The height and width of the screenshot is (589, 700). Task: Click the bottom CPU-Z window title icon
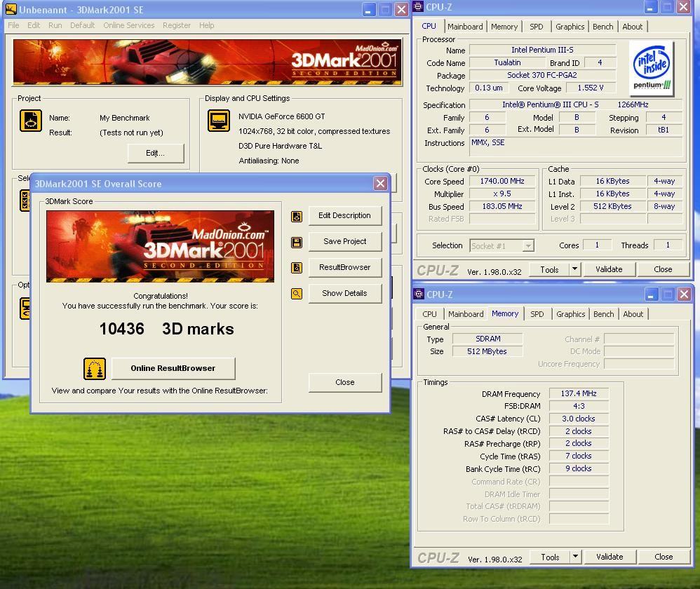(x=419, y=294)
